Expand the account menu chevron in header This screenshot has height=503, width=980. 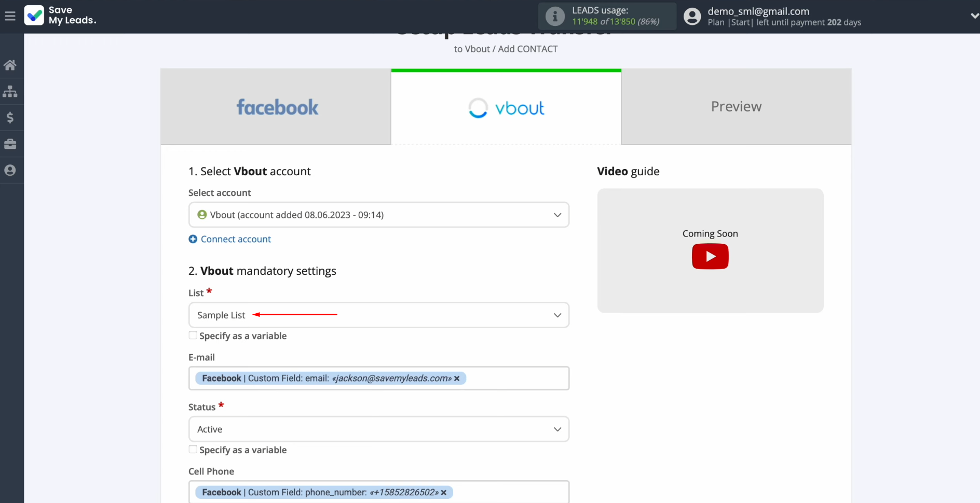(974, 16)
